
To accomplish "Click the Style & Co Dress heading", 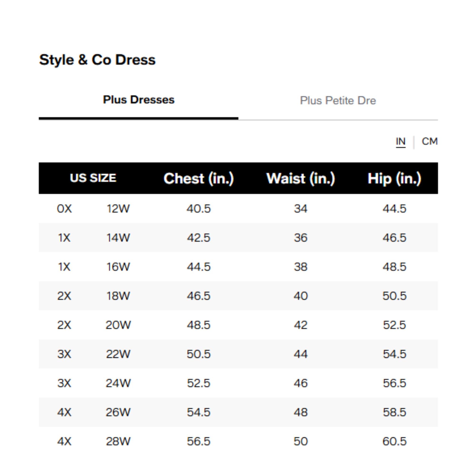I will click(x=97, y=60).
